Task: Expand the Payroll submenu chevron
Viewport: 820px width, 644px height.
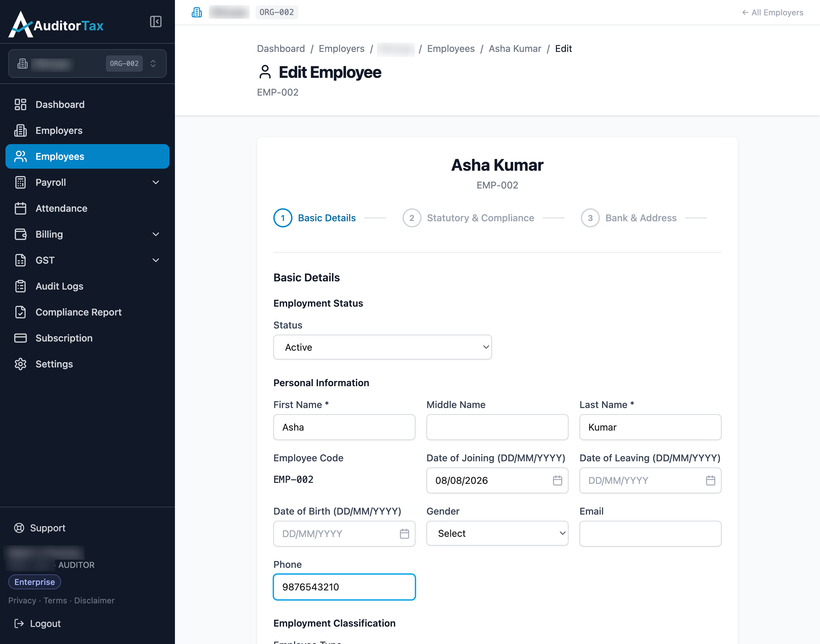Action: coord(155,182)
